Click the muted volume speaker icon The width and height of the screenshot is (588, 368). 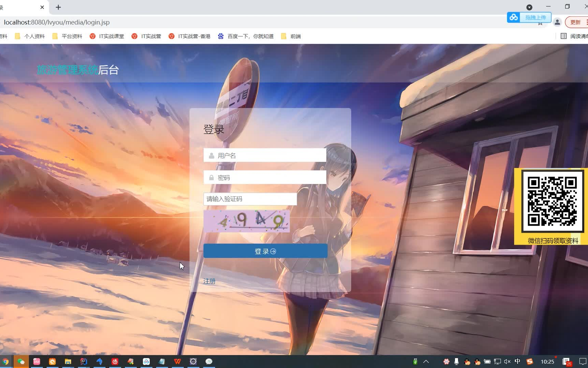[507, 362]
